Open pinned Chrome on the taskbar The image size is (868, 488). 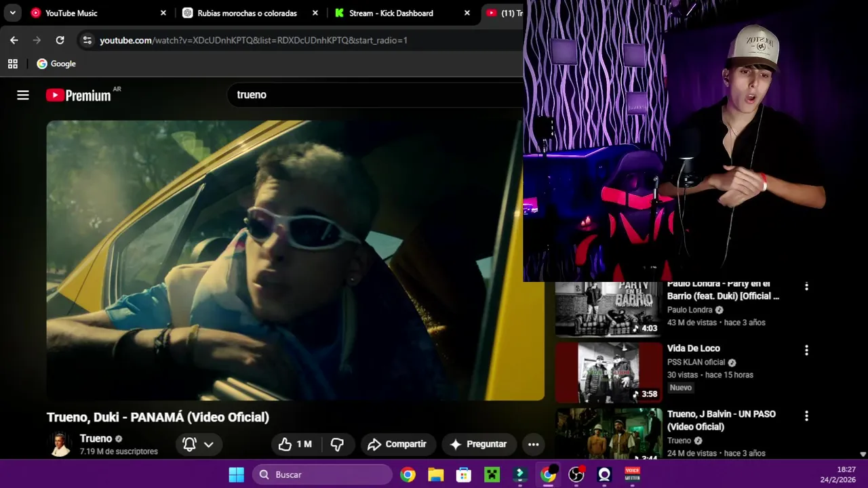coord(408,474)
